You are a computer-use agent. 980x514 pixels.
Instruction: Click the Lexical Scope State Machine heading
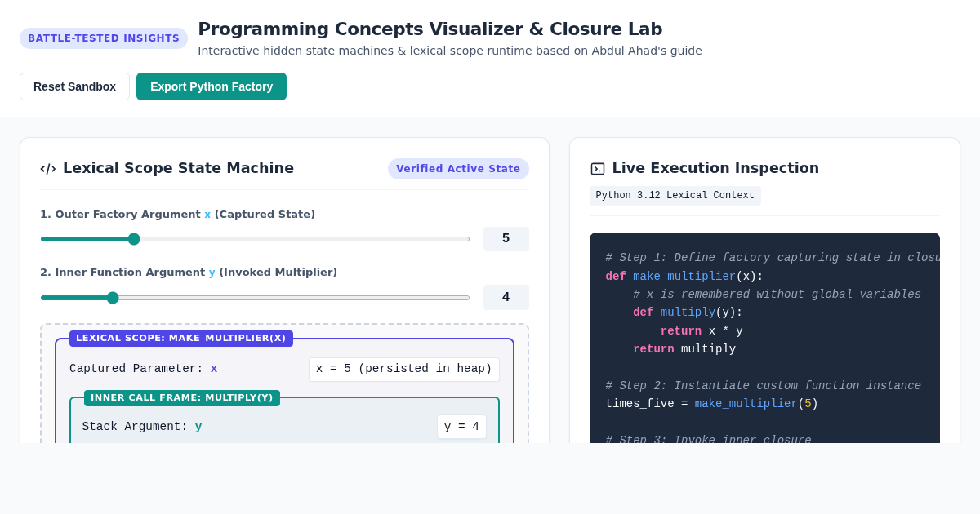coord(178,168)
